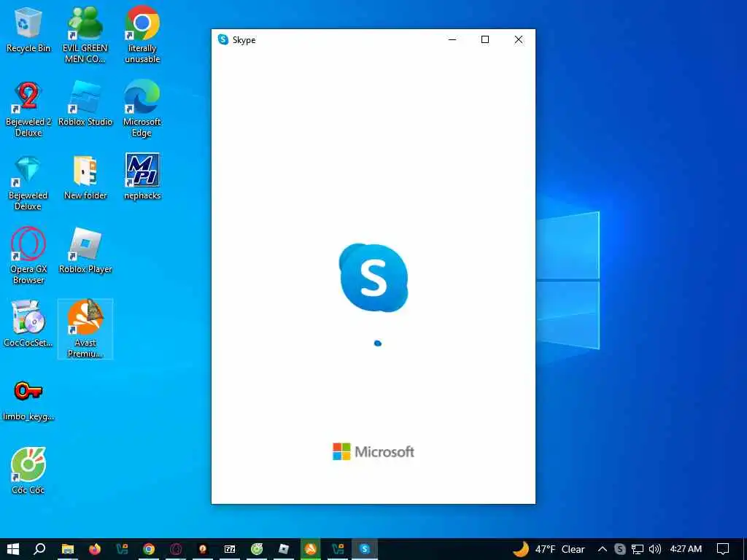
Task: Open the Roblox taskbar icon
Action: [284, 549]
